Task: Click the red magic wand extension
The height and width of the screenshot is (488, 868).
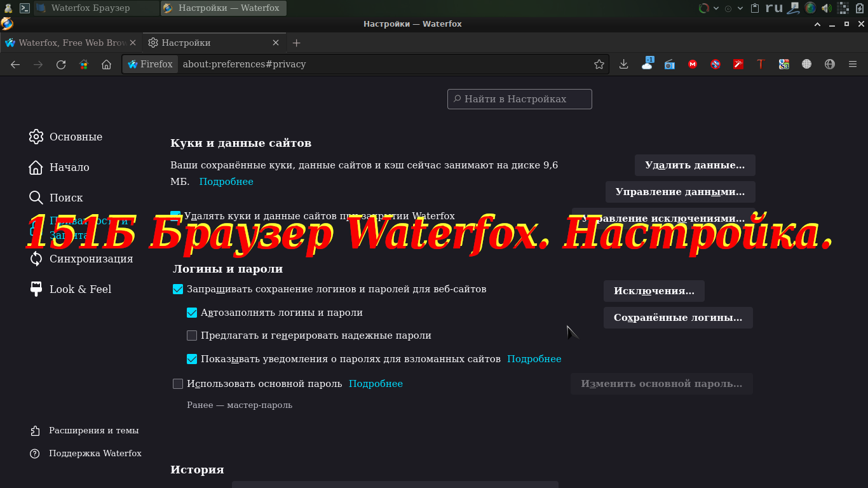Action: 738,64
